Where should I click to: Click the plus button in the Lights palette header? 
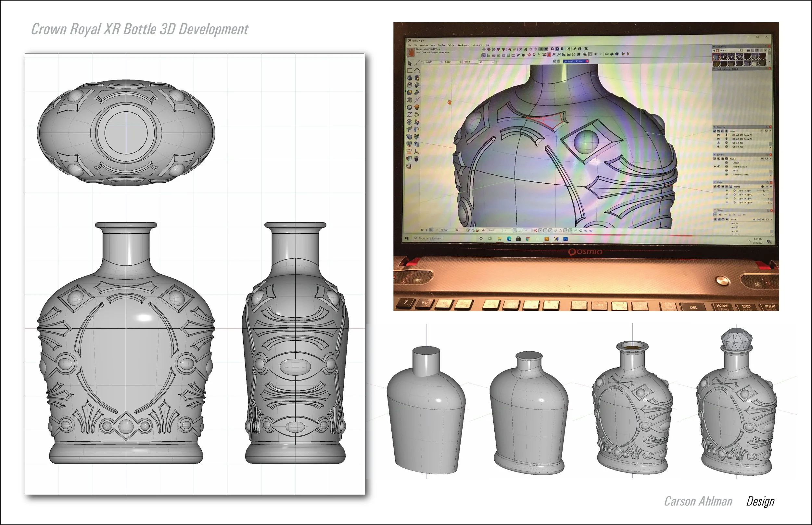[763, 187]
